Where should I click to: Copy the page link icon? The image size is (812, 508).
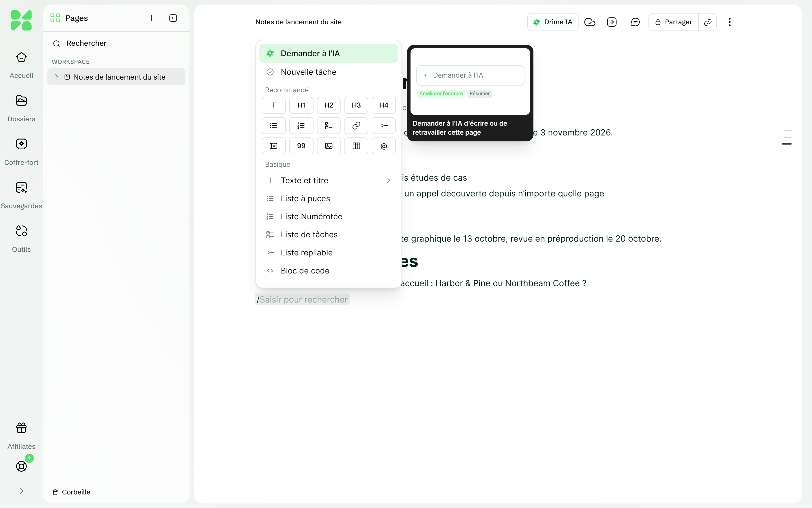click(708, 22)
